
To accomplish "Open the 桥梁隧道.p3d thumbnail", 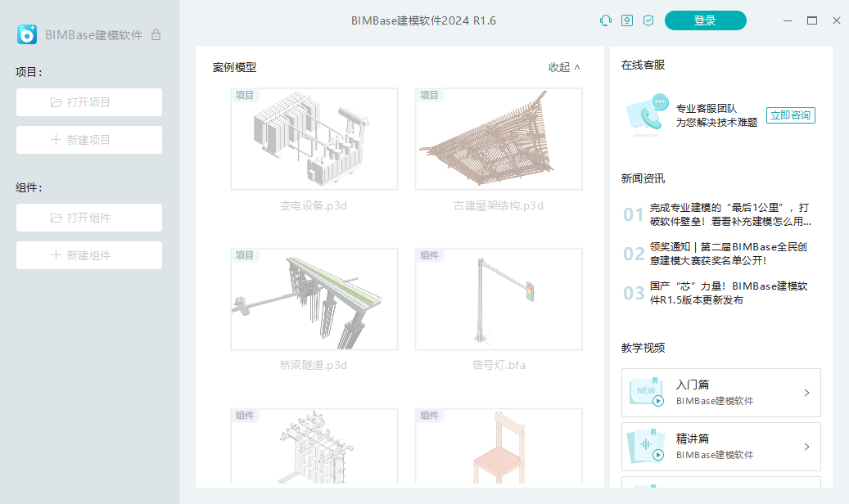I will 314,299.
